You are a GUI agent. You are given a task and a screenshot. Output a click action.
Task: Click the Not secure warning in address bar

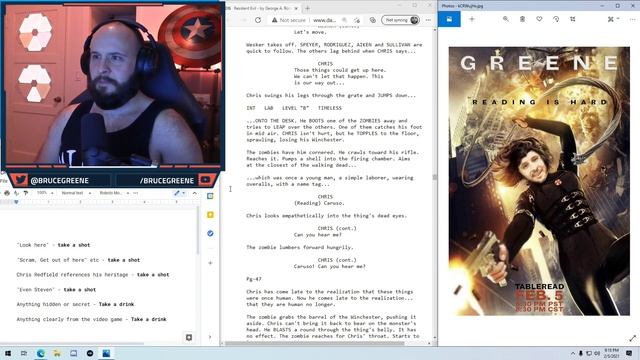(289, 20)
